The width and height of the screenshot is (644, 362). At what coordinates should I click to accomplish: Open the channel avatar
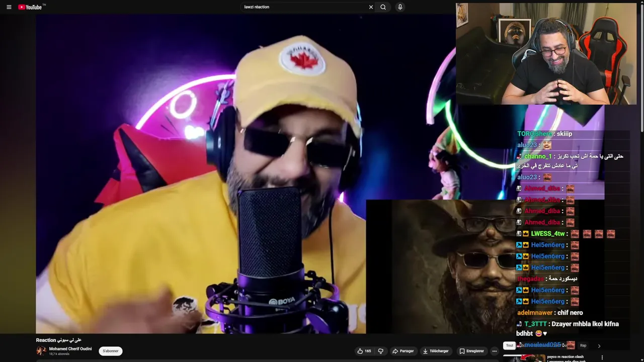pos(41,351)
